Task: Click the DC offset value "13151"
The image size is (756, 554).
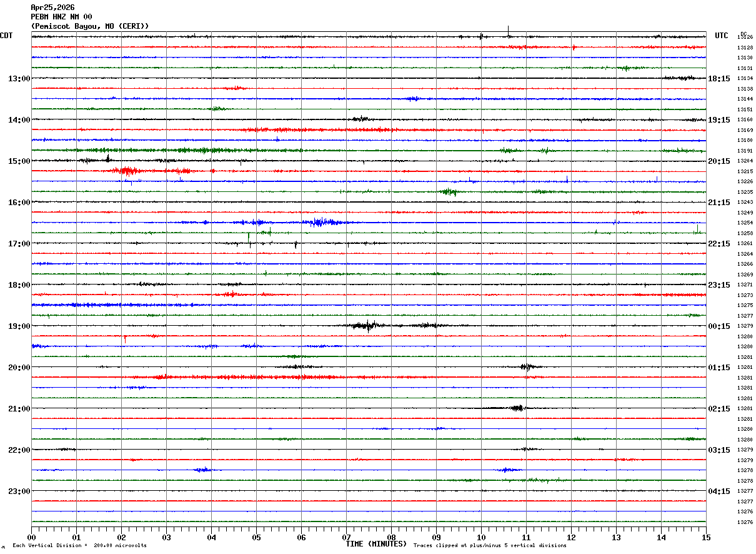Action: click(745, 109)
